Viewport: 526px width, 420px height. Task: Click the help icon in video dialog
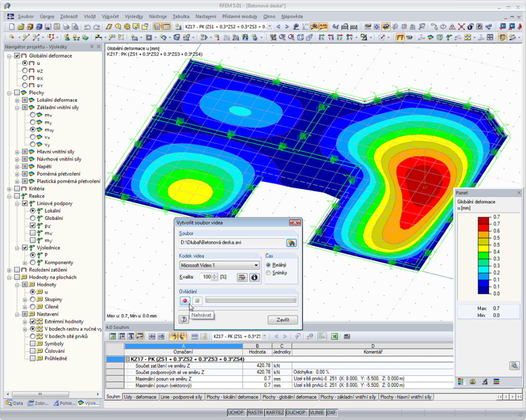click(x=184, y=319)
